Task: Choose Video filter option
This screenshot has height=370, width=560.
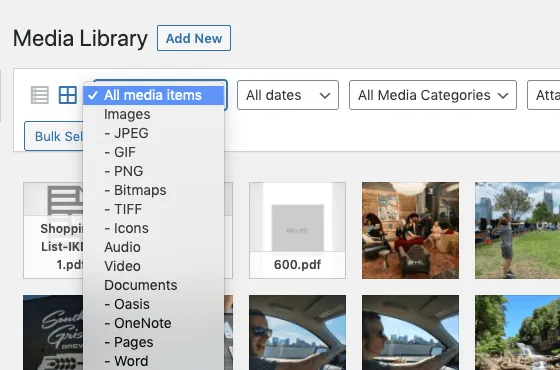Action: click(154, 266)
